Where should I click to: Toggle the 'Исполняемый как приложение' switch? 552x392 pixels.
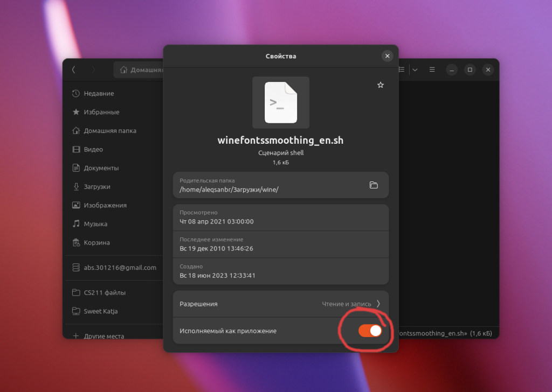(370, 331)
